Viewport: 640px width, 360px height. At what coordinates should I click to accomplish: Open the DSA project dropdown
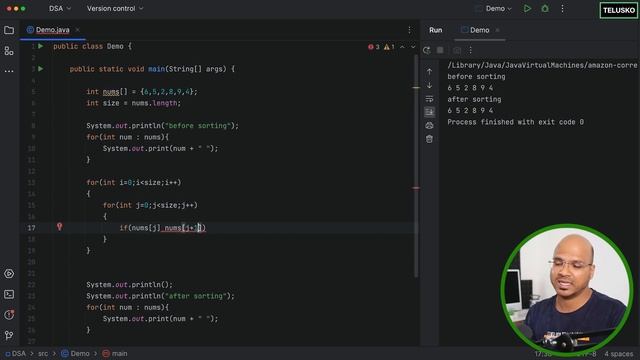tap(60, 9)
